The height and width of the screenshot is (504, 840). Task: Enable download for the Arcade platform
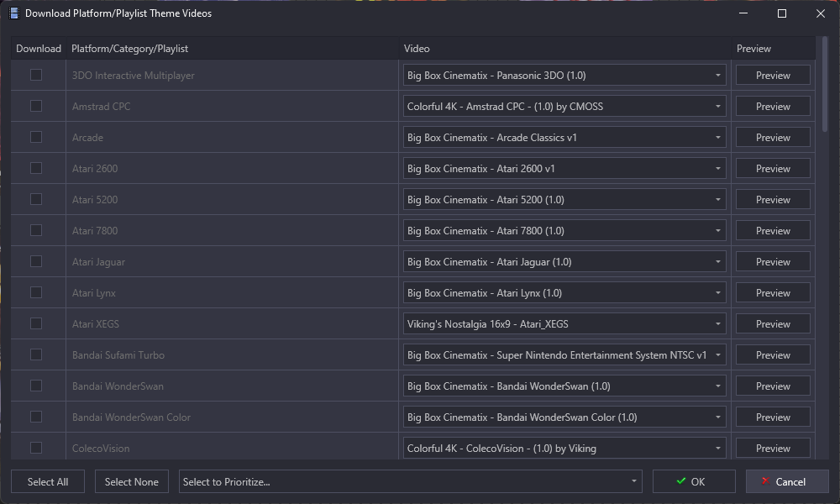click(36, 137)
